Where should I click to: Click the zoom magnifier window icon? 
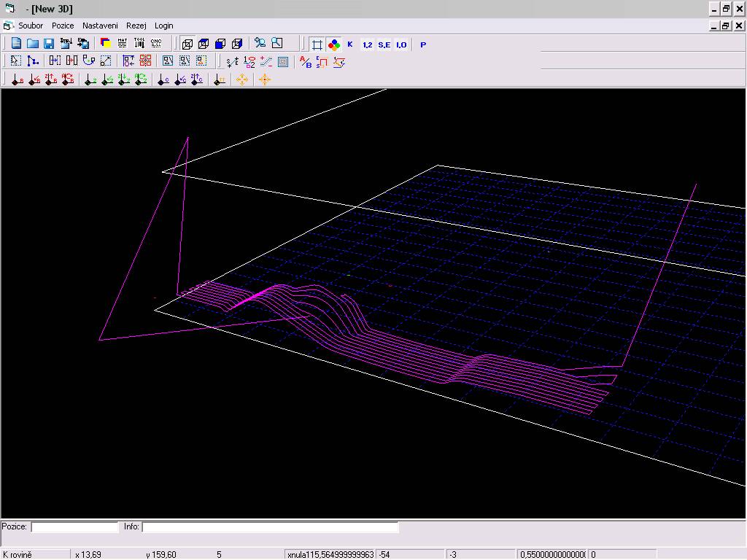tap(276, 44)
